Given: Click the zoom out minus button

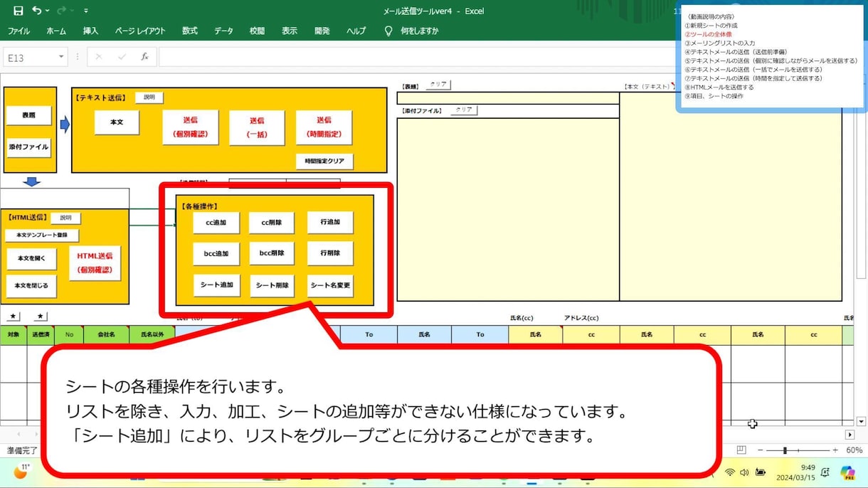Looking at the screenshot, I should pyautogui.click(x=759, y=450).
